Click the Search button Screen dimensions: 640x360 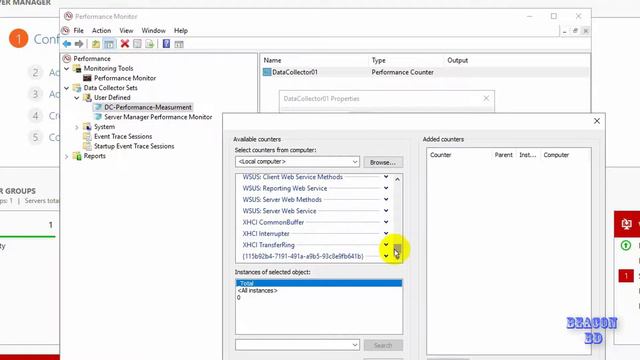383,345
